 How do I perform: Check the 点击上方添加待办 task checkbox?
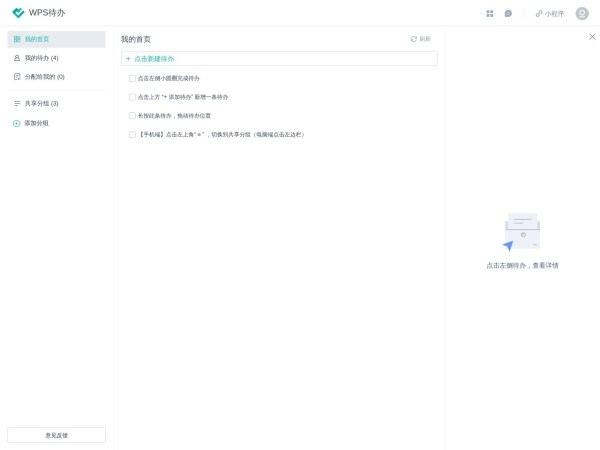coord(132,97)
